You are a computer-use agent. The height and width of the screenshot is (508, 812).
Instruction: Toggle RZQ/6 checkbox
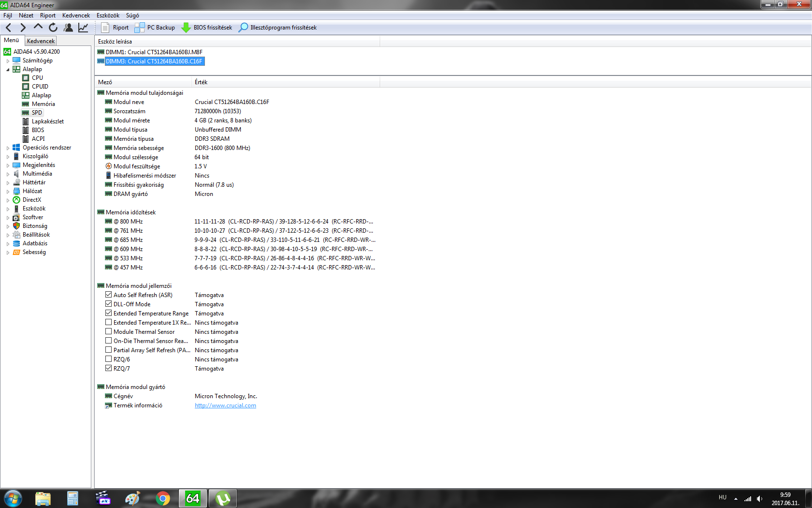coord(108,359)
